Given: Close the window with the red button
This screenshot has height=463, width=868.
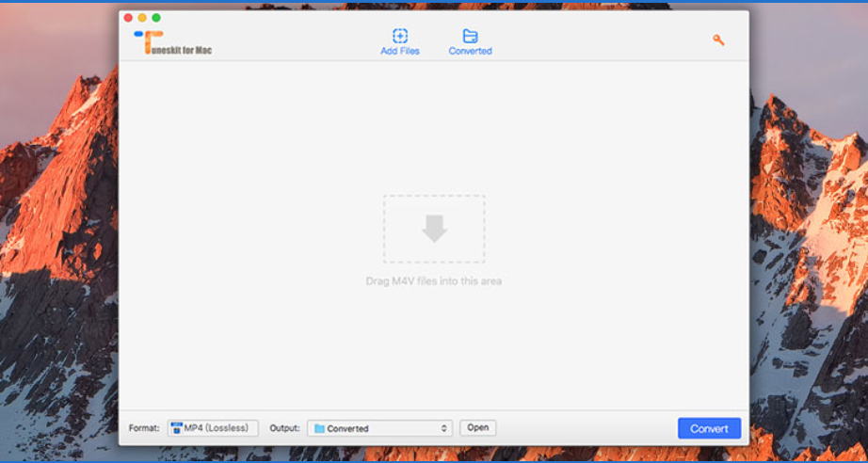Looking at the screenshot, I should tap(128, 18).
